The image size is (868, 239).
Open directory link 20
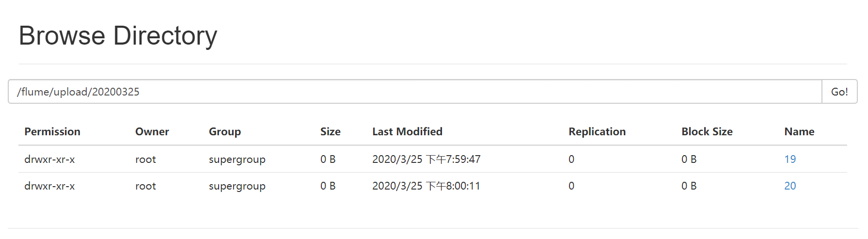point(790,186)
